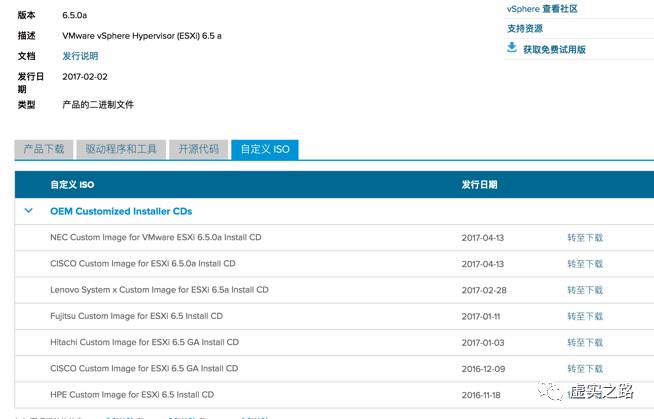Click the 产品的二进制文件 type value

tap(98, 105)
